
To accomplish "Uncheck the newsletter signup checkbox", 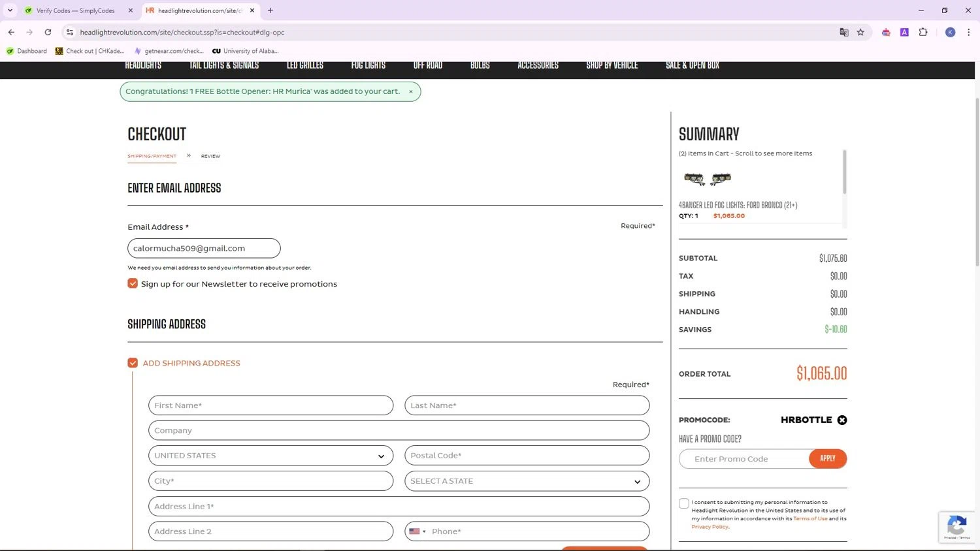I will pos(133,283).
